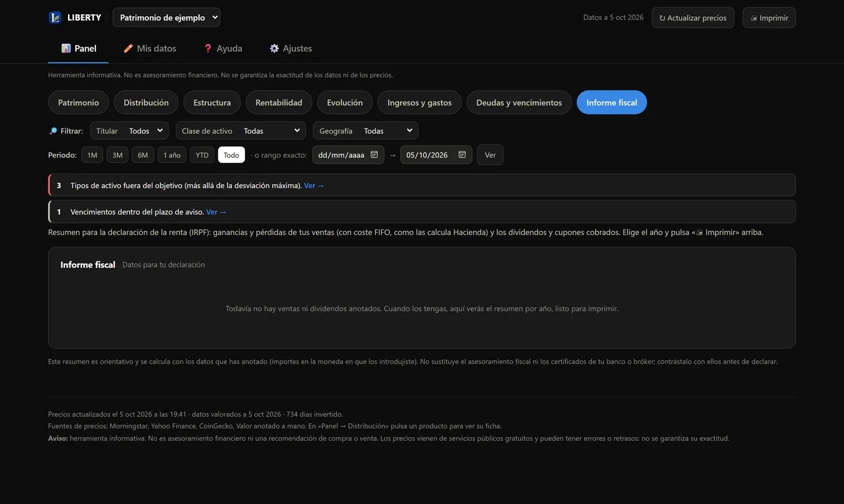The height and width of the screenshot is (504, 844).
Task: Follow Ver link for vencimientos alert
Action: tap(216, 212)
